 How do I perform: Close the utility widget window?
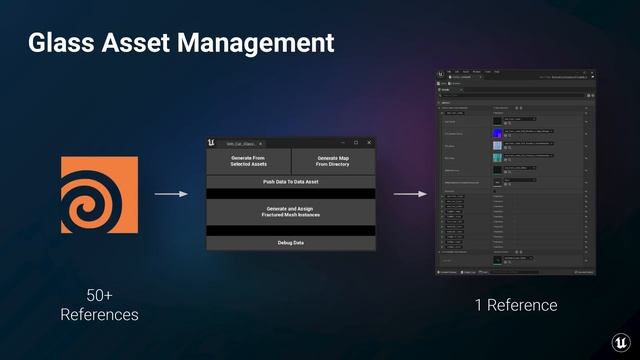pos(369,142)
